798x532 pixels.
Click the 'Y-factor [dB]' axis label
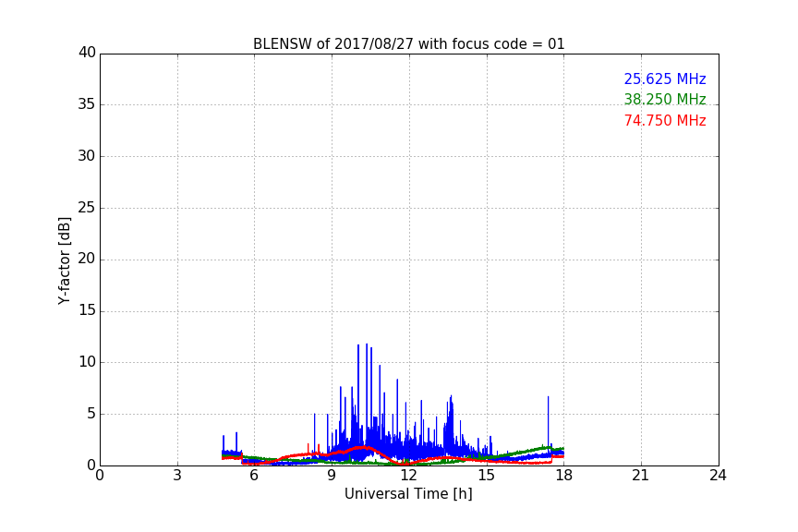pos(64,261)
